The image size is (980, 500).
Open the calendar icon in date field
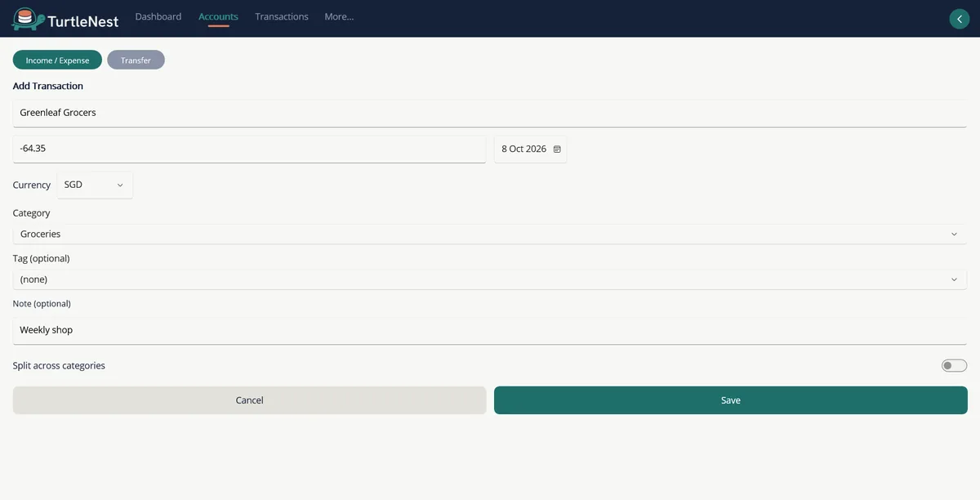coord(557,150)
